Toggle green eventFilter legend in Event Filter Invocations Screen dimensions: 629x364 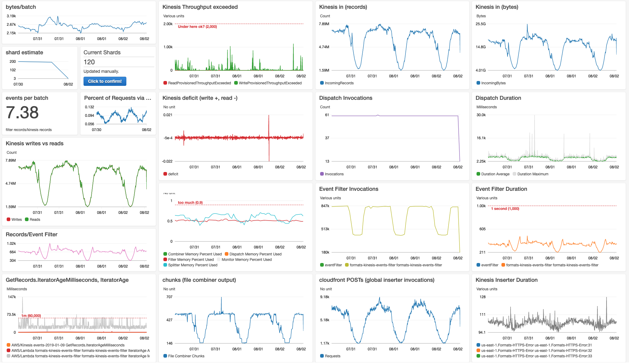point(331,265)
